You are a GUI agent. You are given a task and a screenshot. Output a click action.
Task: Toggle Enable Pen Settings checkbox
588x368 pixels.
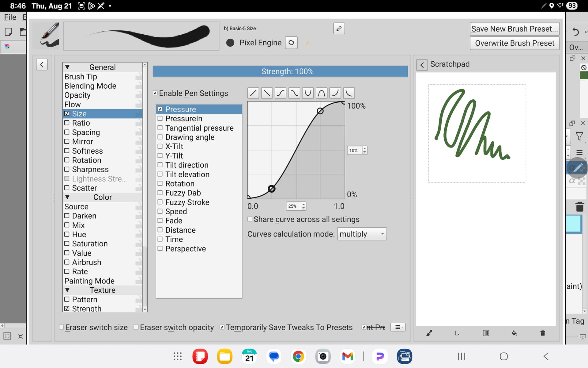coord(155,93)
